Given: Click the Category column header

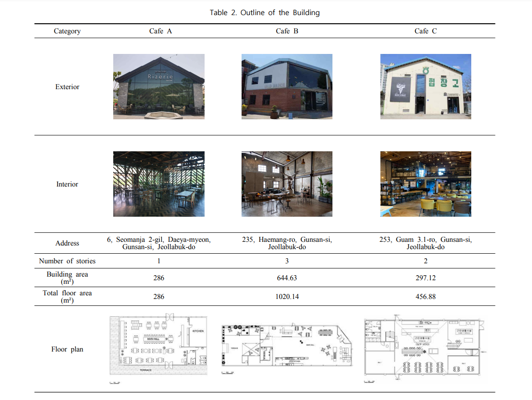Looking at the screenshot, I should [x=67, y=31].
